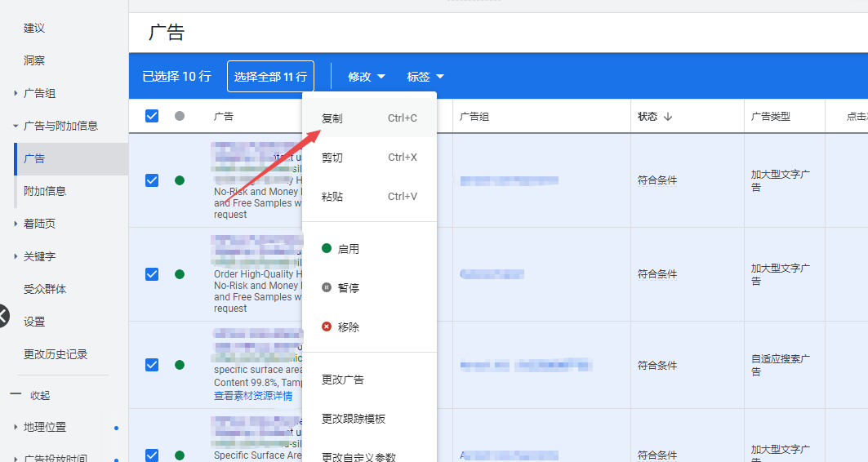Screen dimensions: 868x462
Task: Select 复制 from the edit menu
Action: (x=369, y=118)
